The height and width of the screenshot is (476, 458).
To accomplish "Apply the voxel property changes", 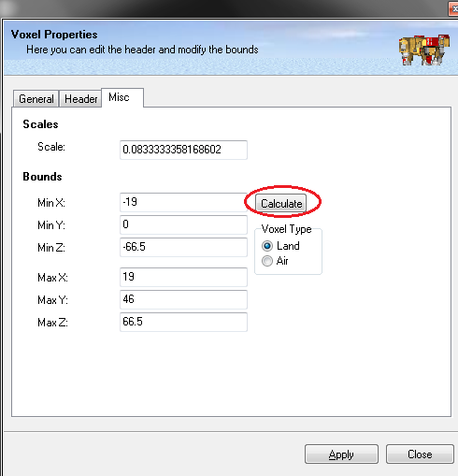I will tap(341, 454).
